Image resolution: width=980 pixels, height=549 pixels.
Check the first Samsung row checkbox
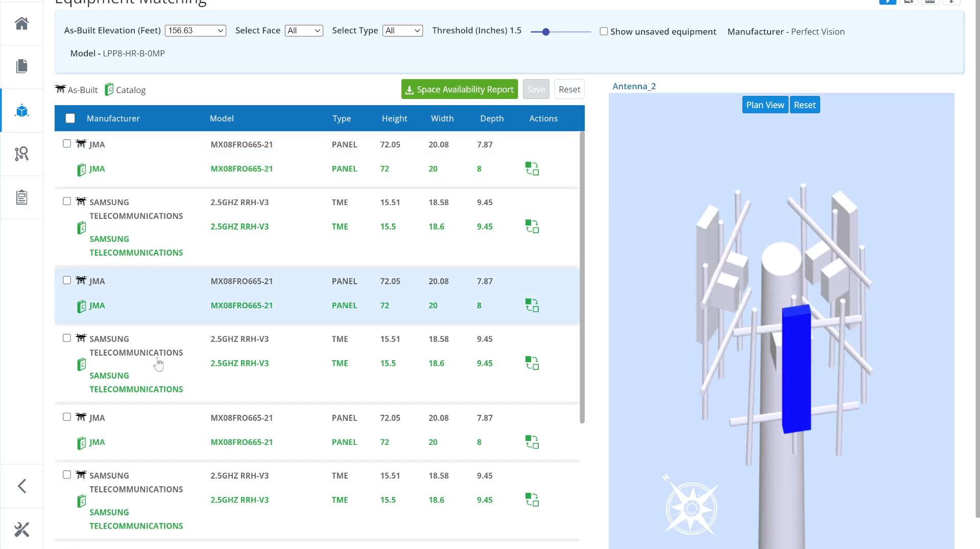(67, 202)
